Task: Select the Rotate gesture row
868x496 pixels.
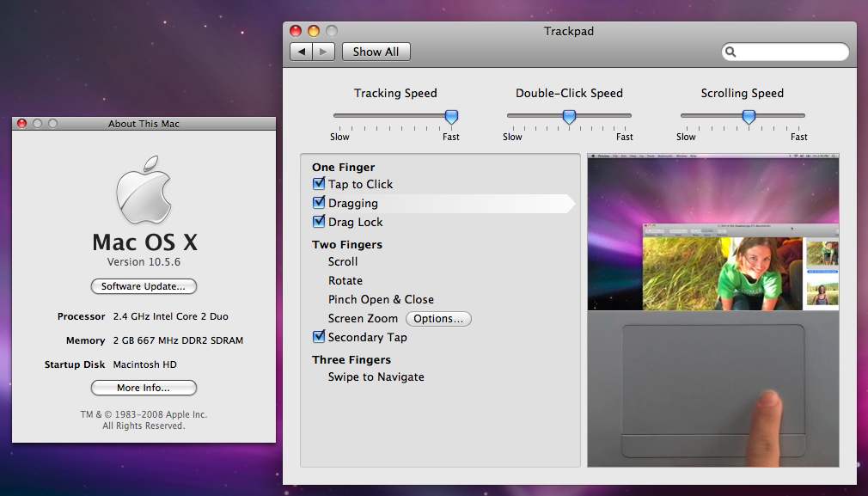Action: click(x=345, y=280)
